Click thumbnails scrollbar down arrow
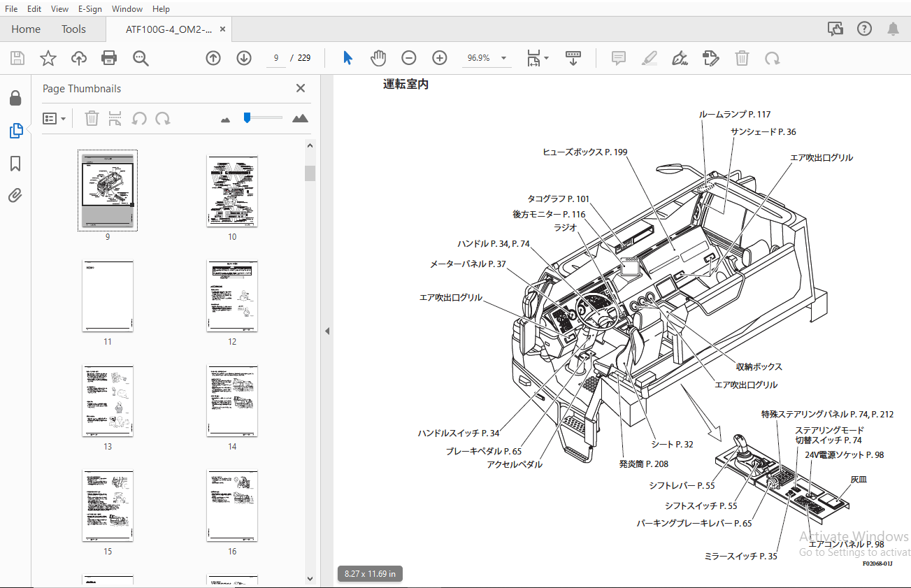This screenshot has height=588, width=911. coord(310,578)
